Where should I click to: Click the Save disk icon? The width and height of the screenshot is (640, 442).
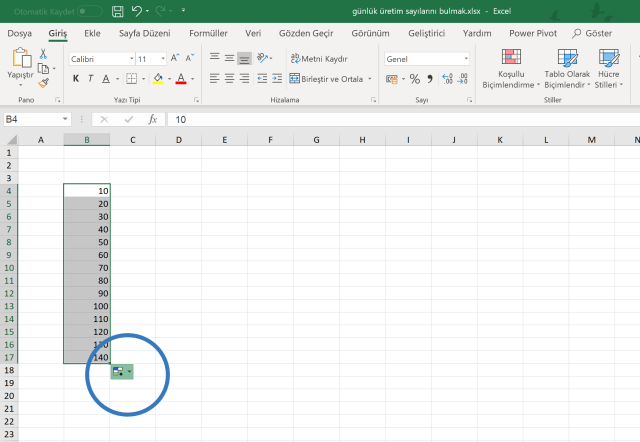click(118, 11)
